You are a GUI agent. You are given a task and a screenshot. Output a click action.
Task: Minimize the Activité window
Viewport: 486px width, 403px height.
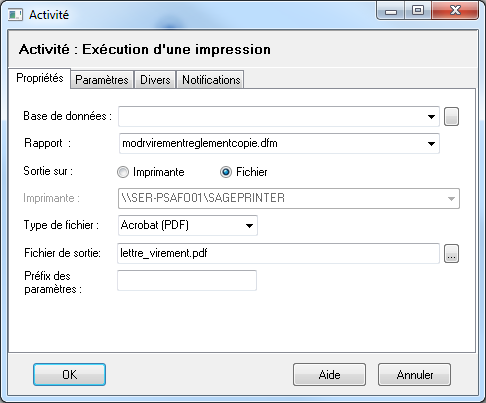point(391,11)
